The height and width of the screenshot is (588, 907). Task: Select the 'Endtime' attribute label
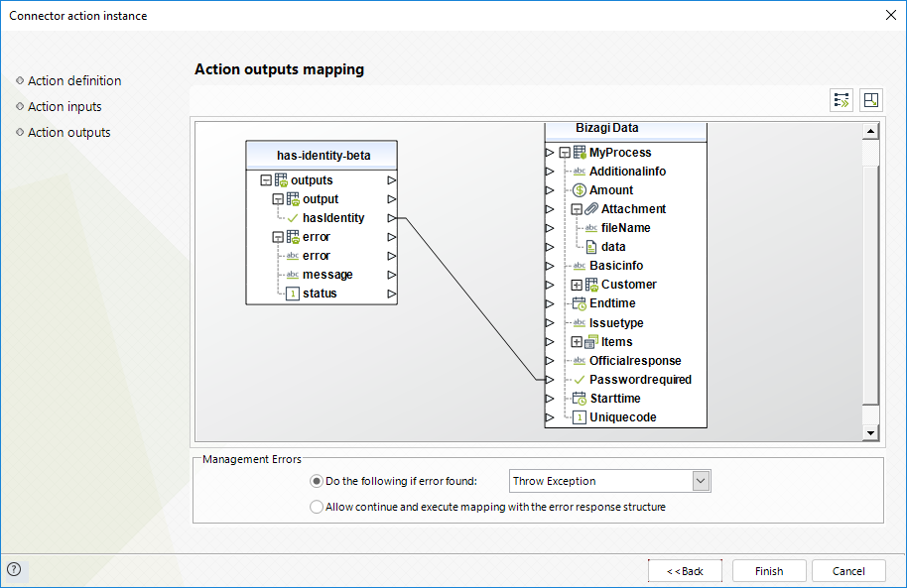(x=612, y=303)
